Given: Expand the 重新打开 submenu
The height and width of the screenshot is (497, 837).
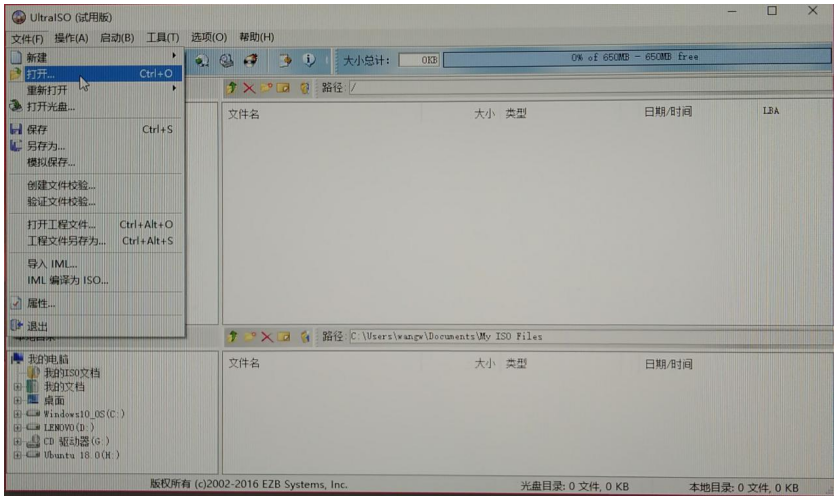Looking at the screenshot, I should tap(96, 90).
